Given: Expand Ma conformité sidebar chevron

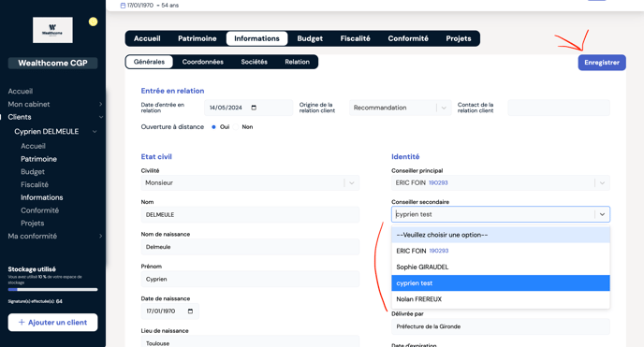Looking at the screenshot, I should [x=101, y=236].
